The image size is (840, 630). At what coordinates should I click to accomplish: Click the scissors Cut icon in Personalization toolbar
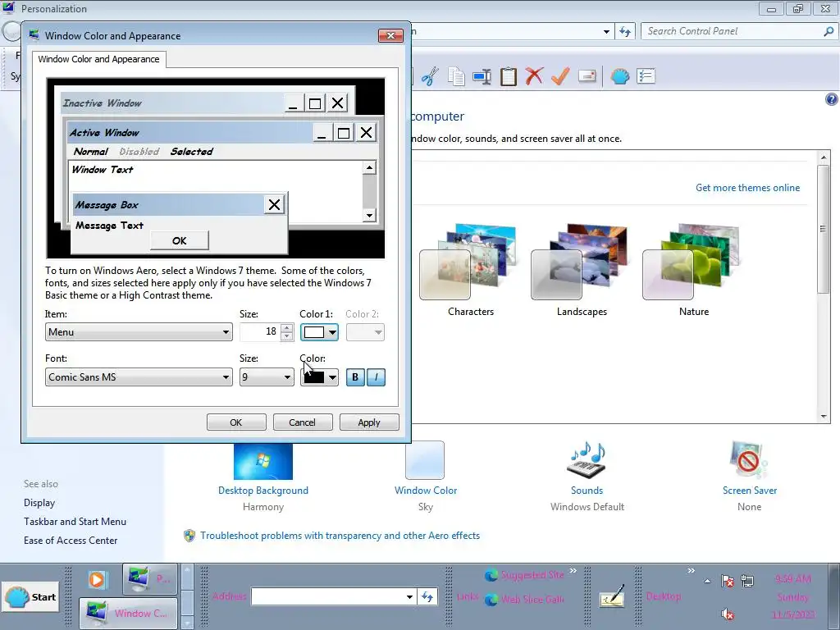click(430, 76)
